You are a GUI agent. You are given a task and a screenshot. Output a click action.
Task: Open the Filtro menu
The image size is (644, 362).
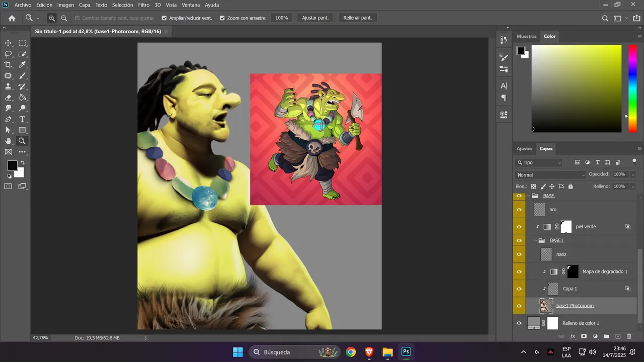point(144,5)
